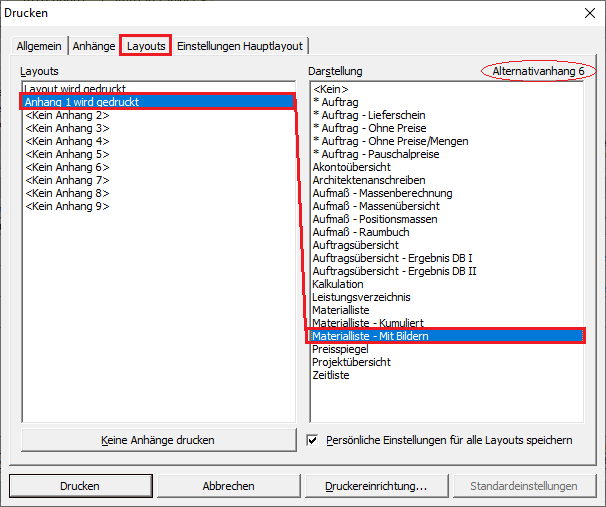606x507 pixels.
Task: Select 'Anhang 1 wird gedruckt' entry
Action: pyautogui.click(x=83, y=102)
